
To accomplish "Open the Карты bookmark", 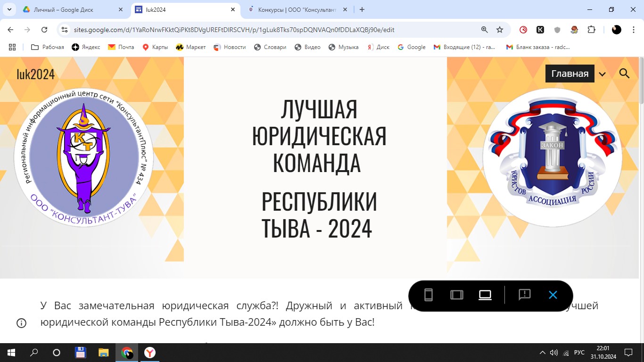I will click(155, 47).
